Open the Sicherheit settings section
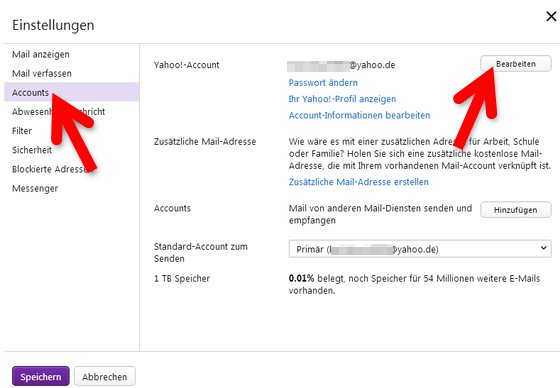 click(x=32, y=150)
